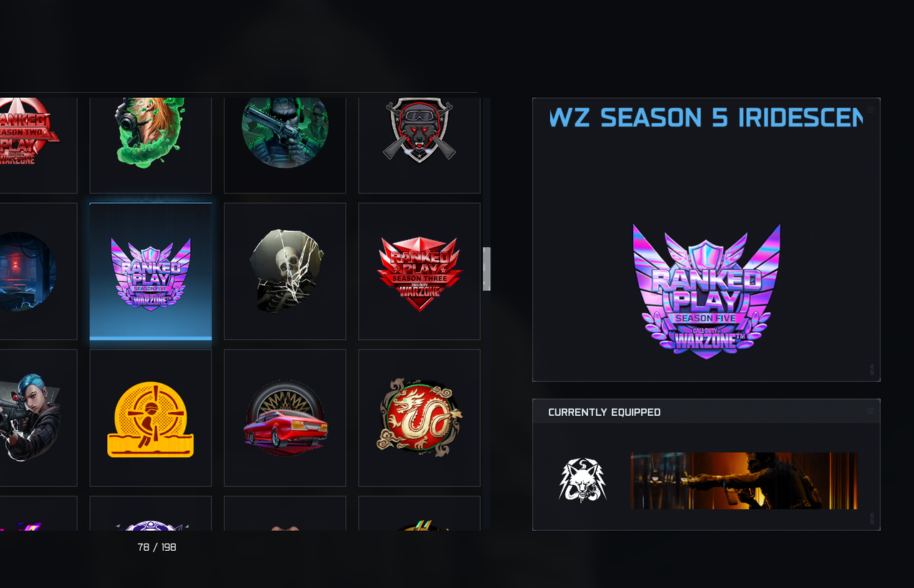Viewport: 914px width, 588px height.
Task: Pick the golden dragon emblem
Action: [x=419, y=418]
